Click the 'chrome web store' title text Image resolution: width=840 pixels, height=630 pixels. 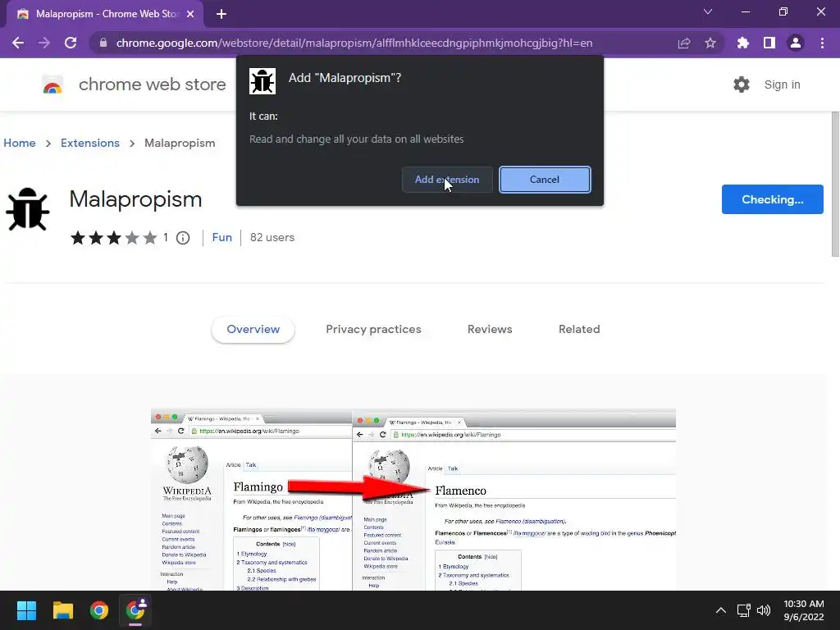coord(152,84)
